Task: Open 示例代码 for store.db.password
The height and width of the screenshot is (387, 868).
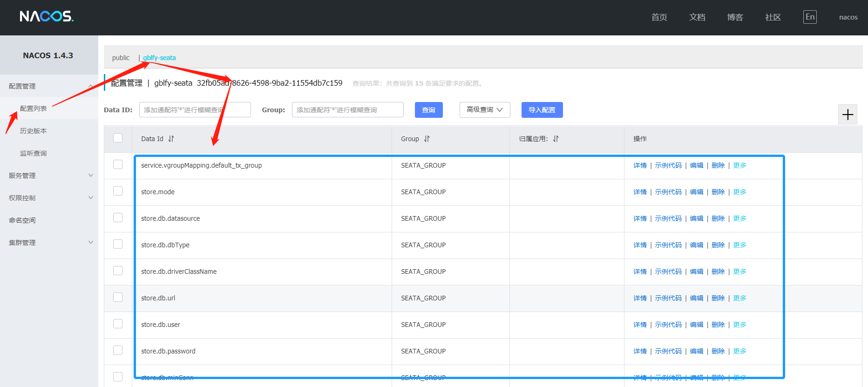Action: coord(668,351)
